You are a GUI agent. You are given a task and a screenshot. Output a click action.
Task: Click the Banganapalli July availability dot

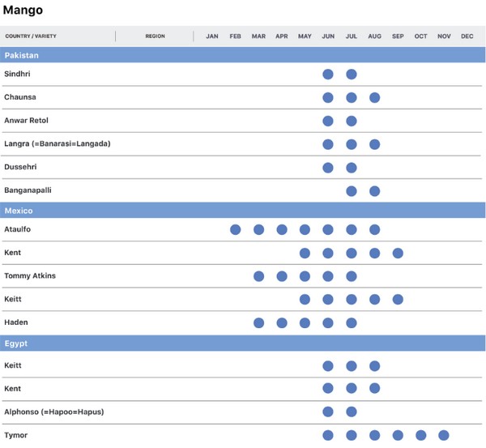(x=352, y=191)
